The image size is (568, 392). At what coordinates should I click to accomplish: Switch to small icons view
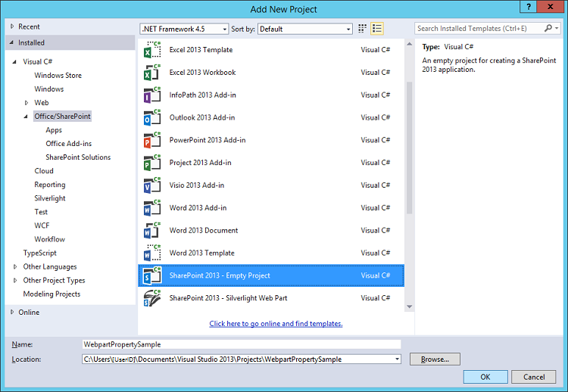click(x=362, y=29)
